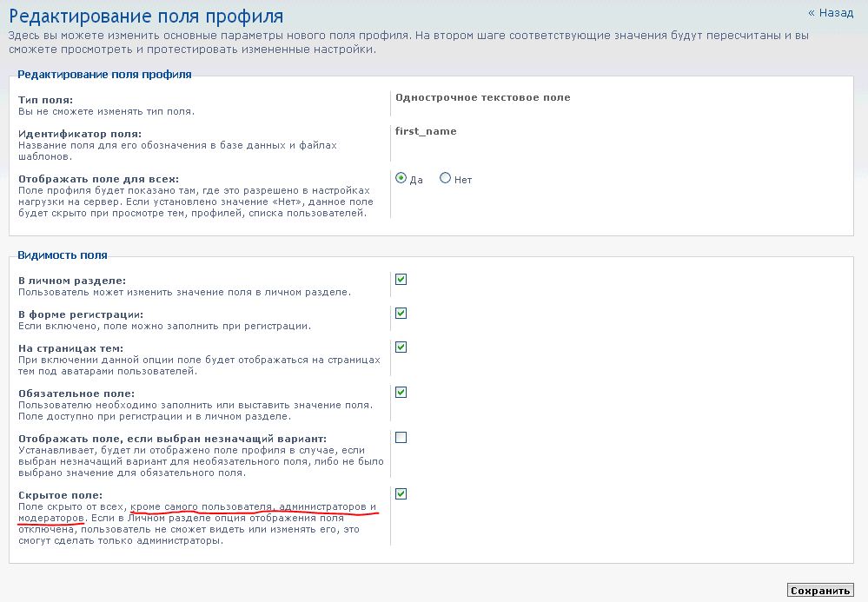The image size is (868, 602).
Task: Click the «Тип поля:» label
Action: click(x=45, y=100)
